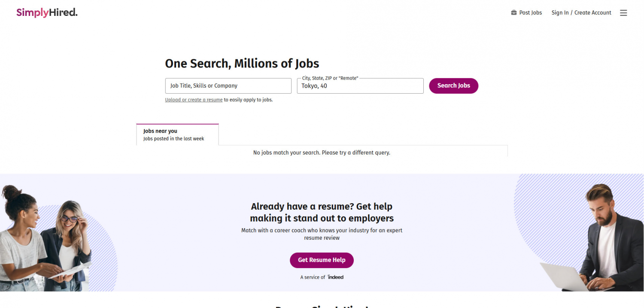Viewport: 644px width, 308px height.
Task: Open the hamburger menu icon
Action: pyautogui.click(x=623, y=13)
